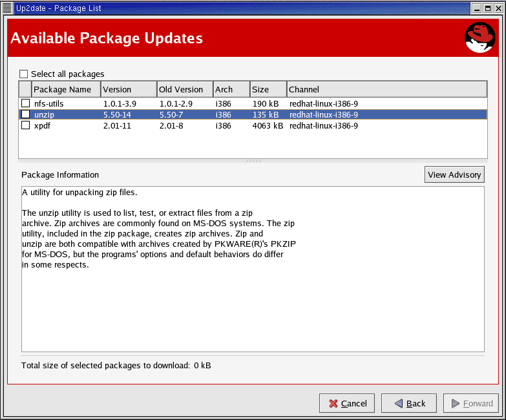
Task: Select the xpdf package row
Action: (253, 125)
